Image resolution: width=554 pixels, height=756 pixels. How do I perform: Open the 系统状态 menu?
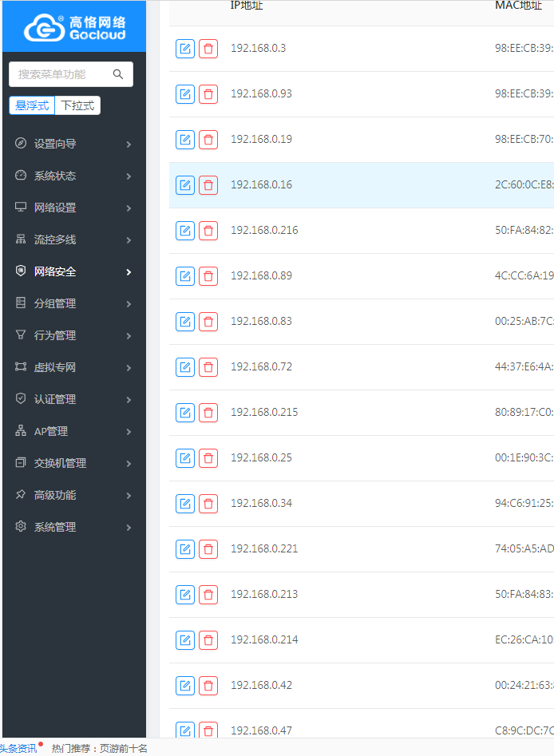[55, 176]
